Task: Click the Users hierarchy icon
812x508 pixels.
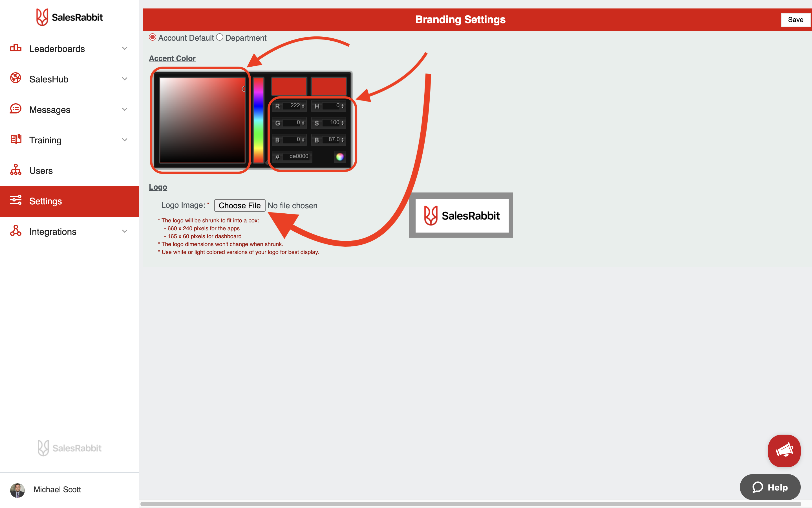Action: (x=16, y=170)
